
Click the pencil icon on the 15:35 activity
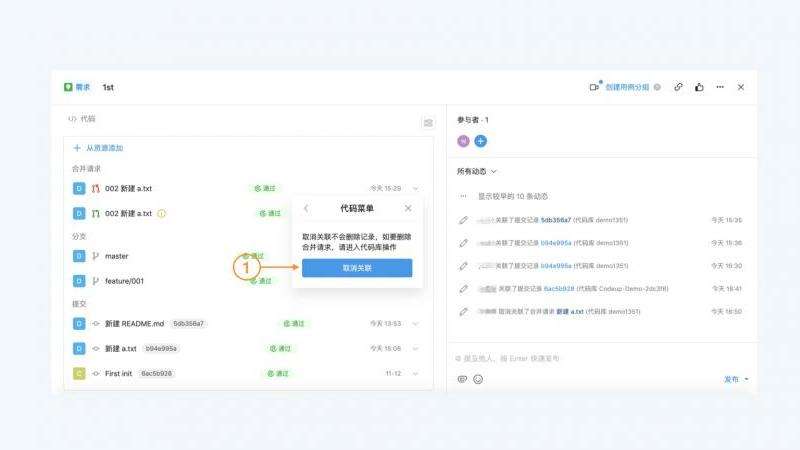tap(463, 220)
